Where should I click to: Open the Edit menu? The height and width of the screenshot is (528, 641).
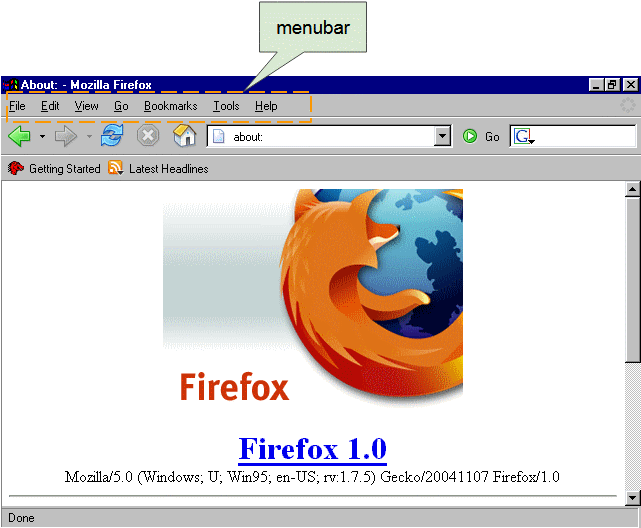pyautogui.click(x=50, y=106)
